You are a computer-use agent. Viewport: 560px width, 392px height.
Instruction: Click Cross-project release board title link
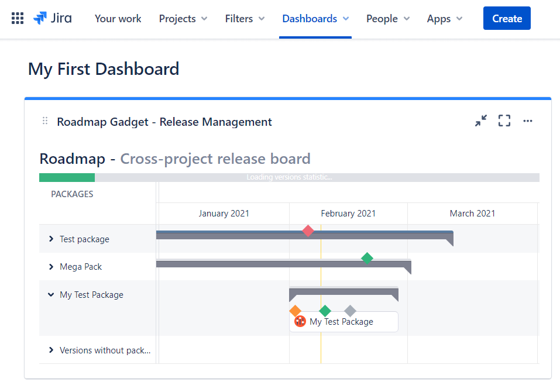coord(215,159)
